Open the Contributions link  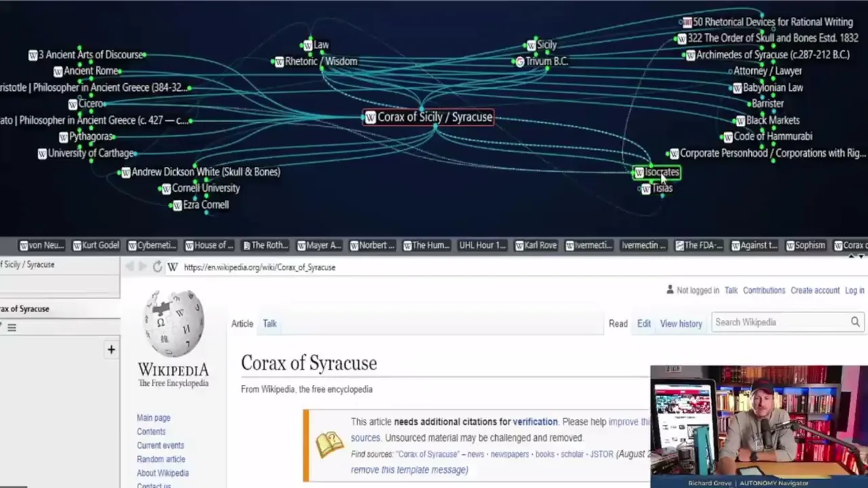click(764, 290)
